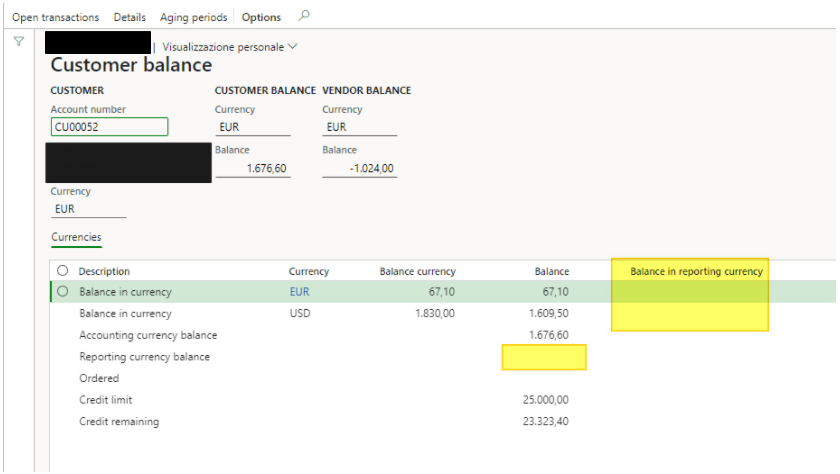Open the filter pane funnel icon

pos(18,42)
